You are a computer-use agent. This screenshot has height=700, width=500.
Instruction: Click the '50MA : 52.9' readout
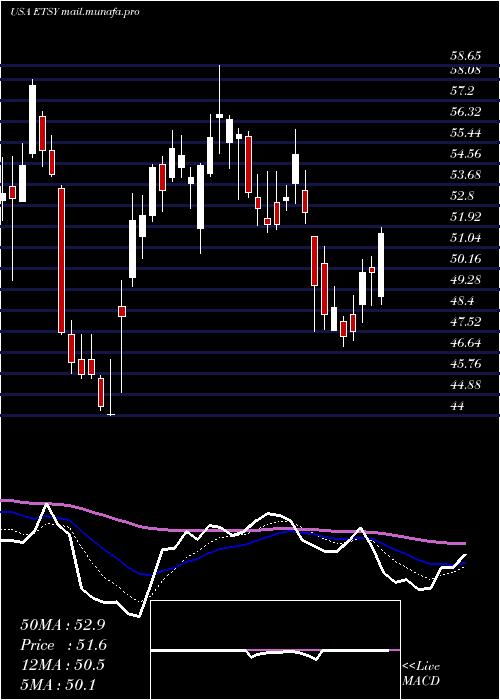pos(62,625)
